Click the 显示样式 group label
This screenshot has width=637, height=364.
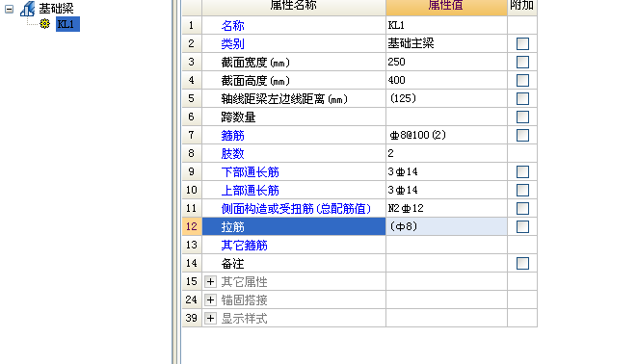click(x=244, y=318)
